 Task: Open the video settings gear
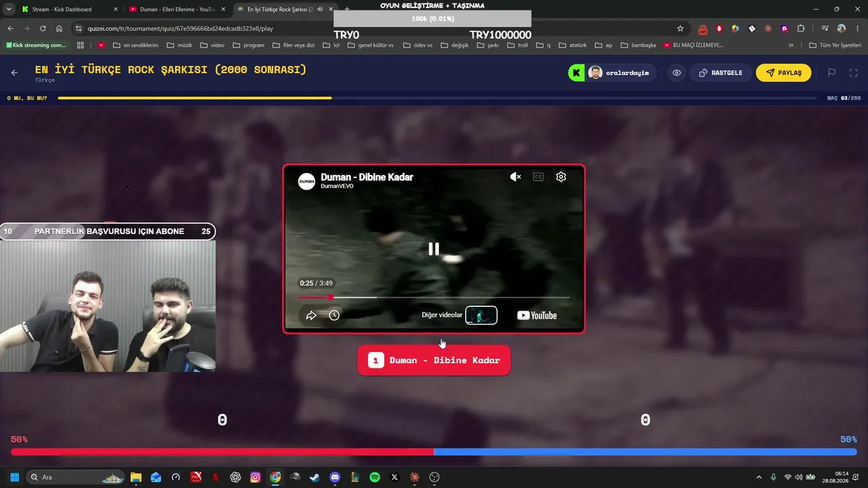(x=561, y=177)
